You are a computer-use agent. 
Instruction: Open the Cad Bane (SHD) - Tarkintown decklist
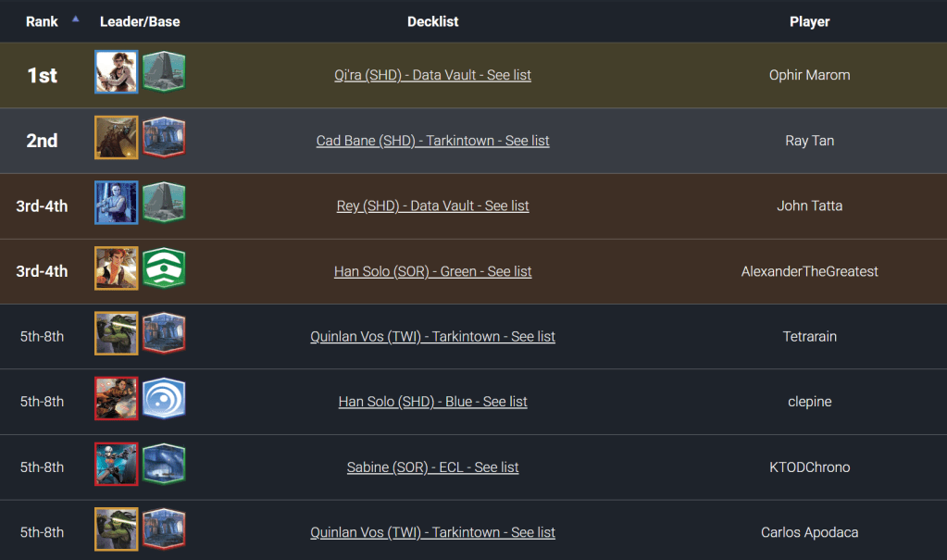point(432,141)
